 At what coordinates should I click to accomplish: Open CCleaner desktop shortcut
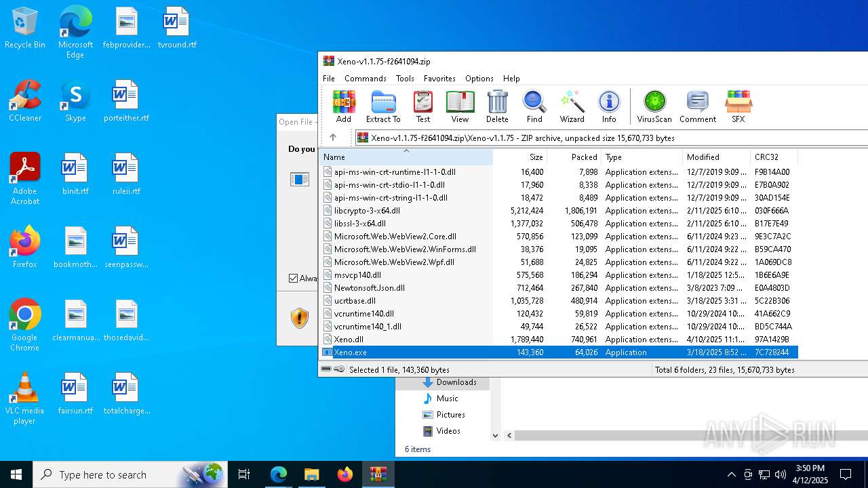tap(25, 101)
